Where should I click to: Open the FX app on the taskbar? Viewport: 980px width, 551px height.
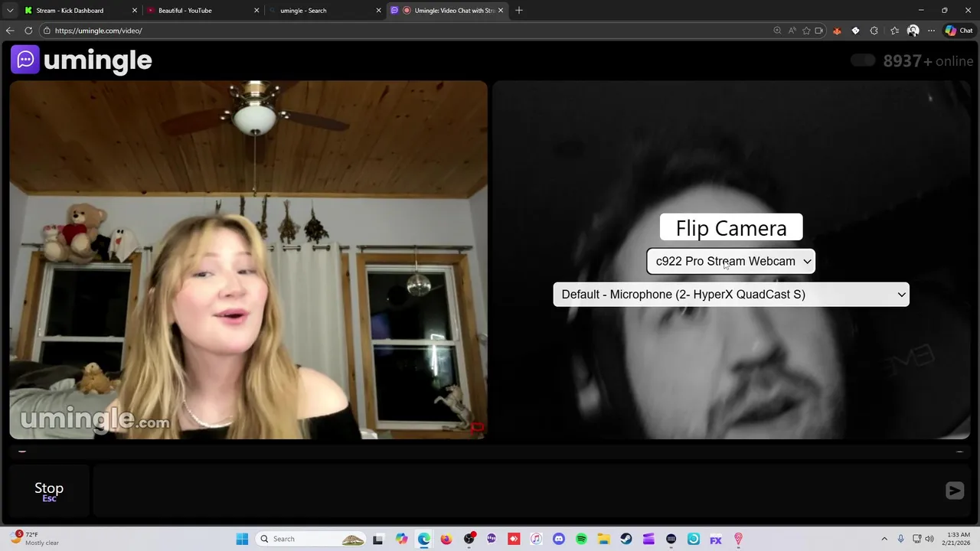[x=716, y=539]
